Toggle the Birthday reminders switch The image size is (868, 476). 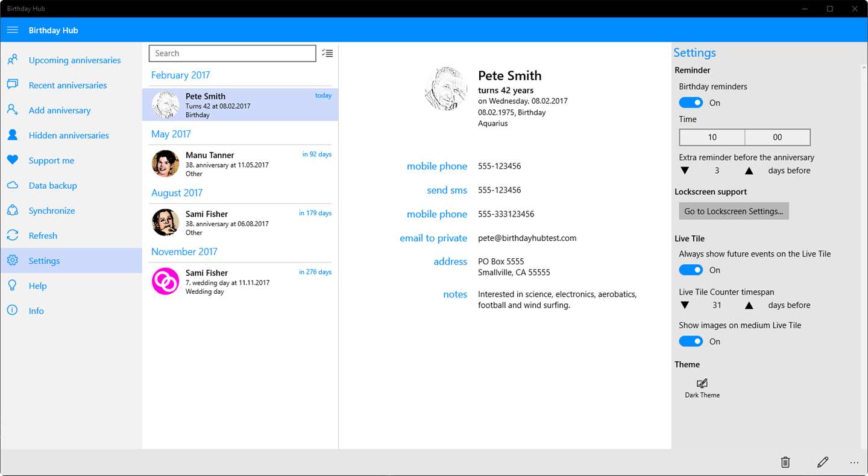tap(691, 103)
